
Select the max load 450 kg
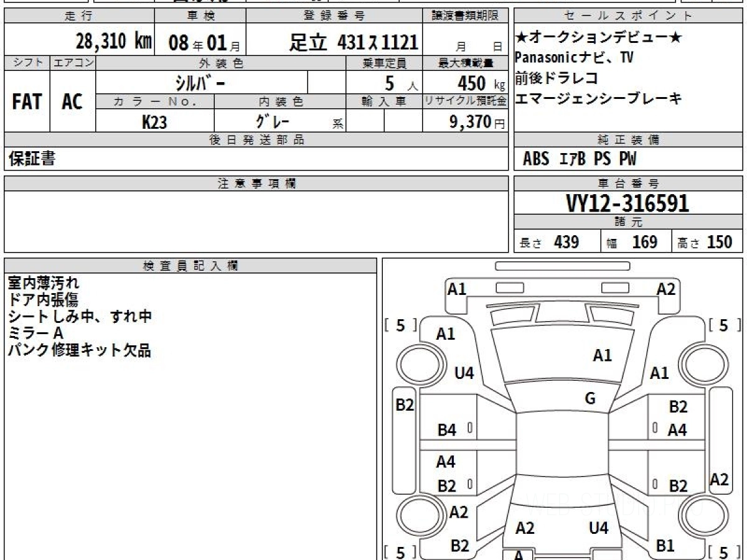coord(481,83)
